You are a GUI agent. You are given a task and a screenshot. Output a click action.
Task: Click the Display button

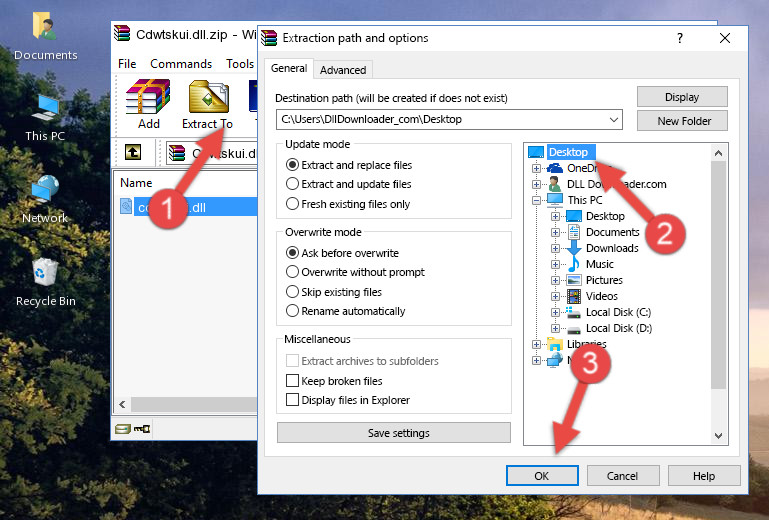(x=682, y=97)
